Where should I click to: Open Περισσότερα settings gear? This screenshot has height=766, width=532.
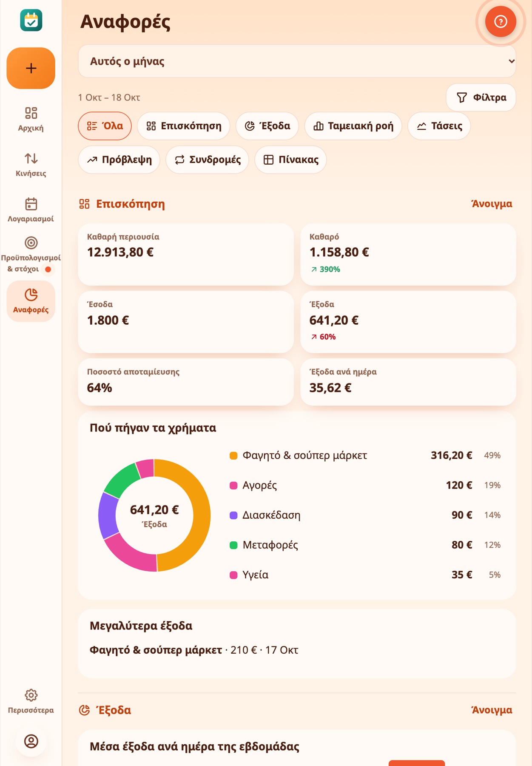pos(31,701)
